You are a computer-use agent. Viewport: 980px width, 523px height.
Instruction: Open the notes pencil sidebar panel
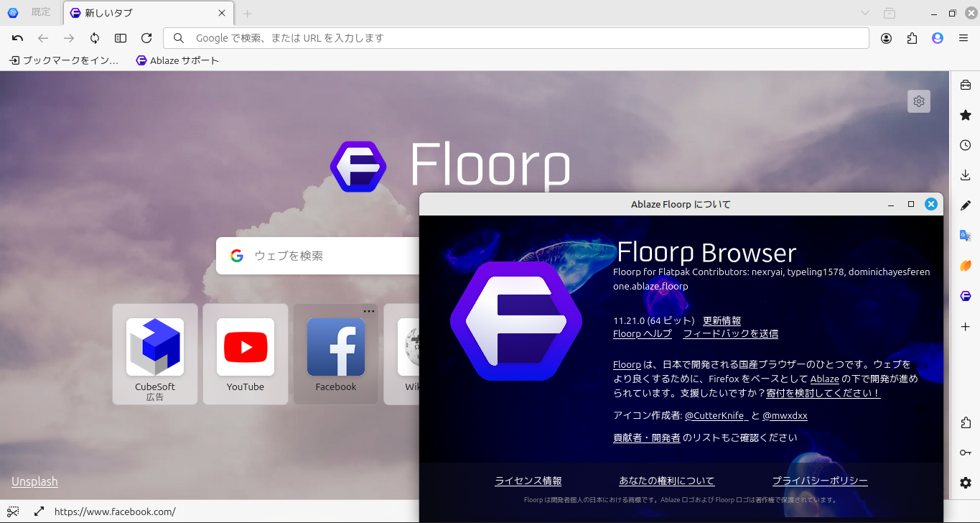(966, 205)
